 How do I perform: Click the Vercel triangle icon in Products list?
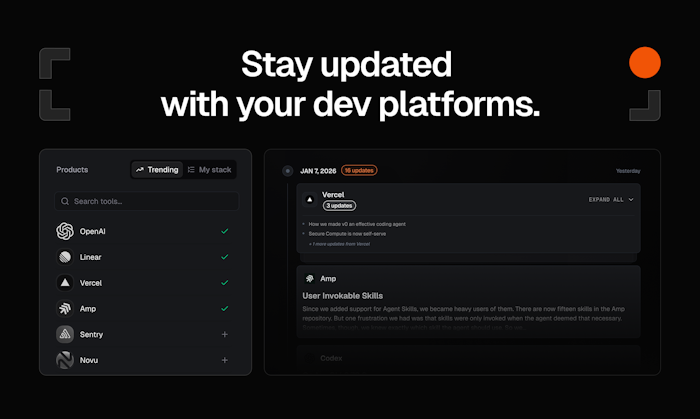tap(65, 282)
